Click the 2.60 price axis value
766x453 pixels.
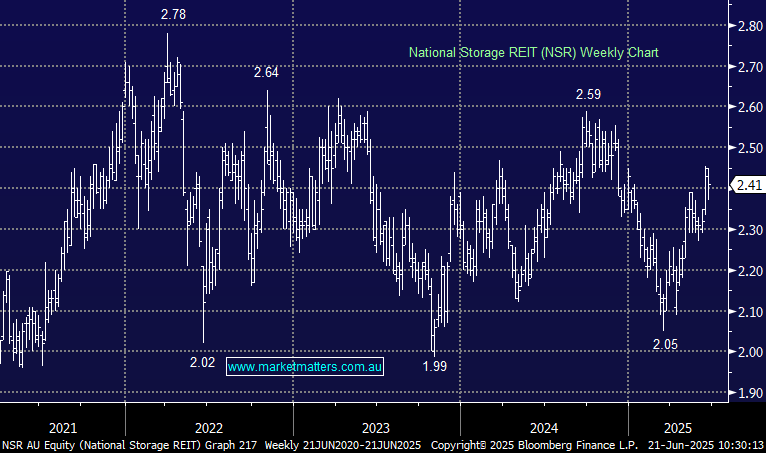click(750, 107)
